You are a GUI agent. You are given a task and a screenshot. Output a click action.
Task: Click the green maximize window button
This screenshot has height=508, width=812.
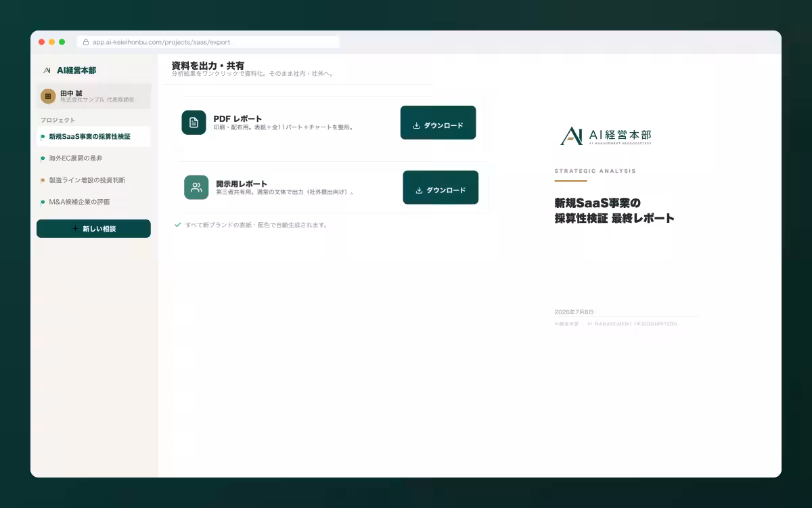(62, 42)
